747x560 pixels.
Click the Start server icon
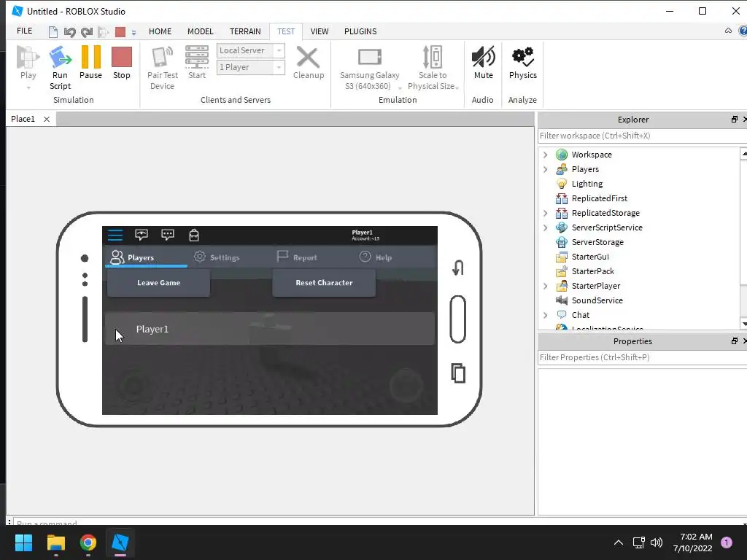coord(197,57)
